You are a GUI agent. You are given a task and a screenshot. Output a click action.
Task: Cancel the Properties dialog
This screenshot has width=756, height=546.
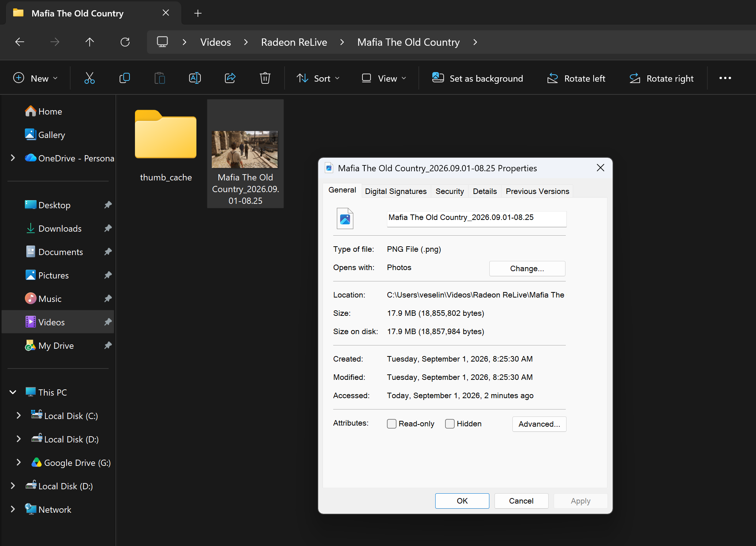click(x=522, y=501)
